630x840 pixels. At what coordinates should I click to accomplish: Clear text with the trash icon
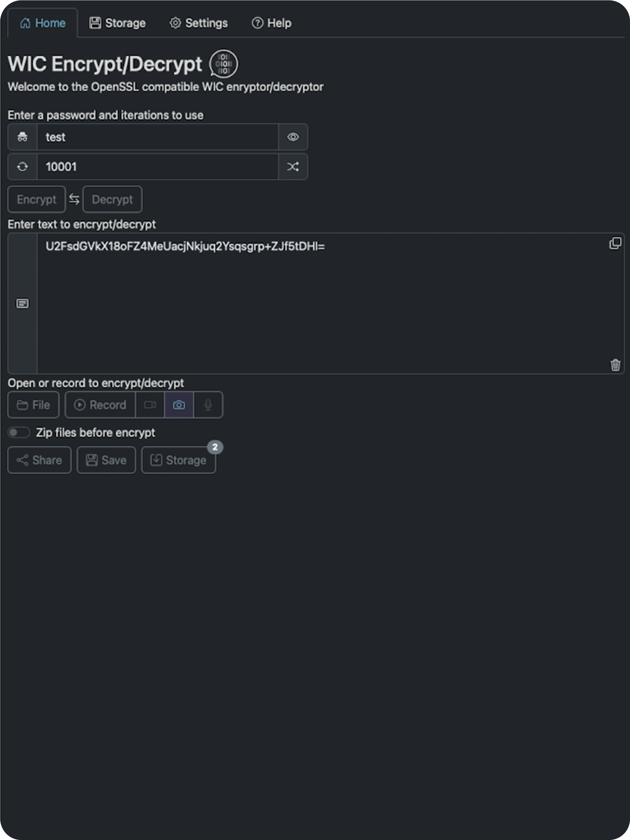point(615,364)
